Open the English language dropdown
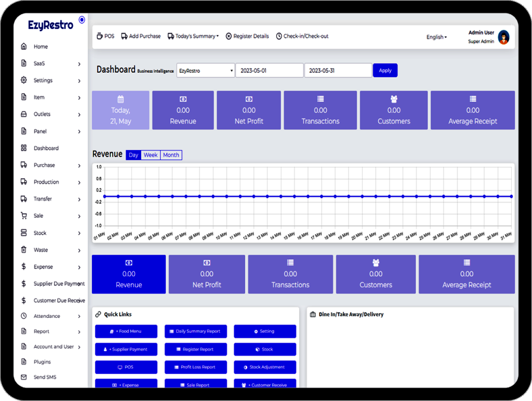 [x=436, y=37]
